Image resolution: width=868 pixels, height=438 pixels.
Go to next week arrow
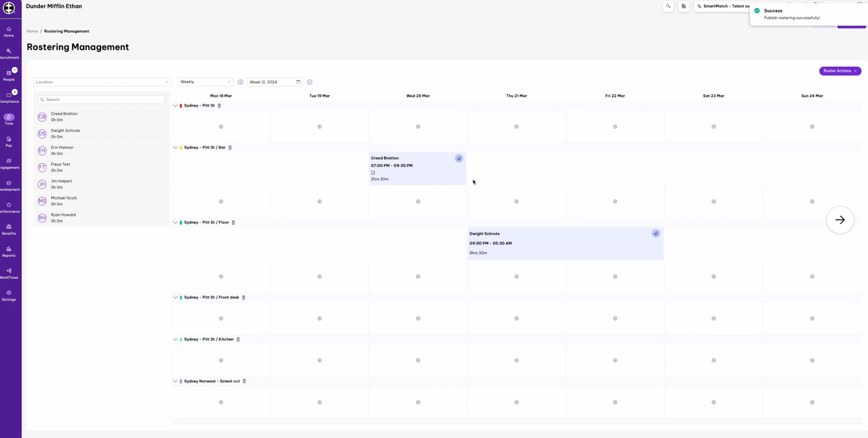point(310,82)
